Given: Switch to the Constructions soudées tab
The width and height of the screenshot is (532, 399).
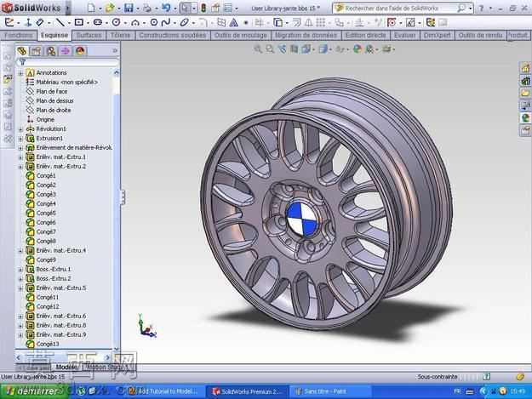Looking at the screenshot, I should point(172,35).
